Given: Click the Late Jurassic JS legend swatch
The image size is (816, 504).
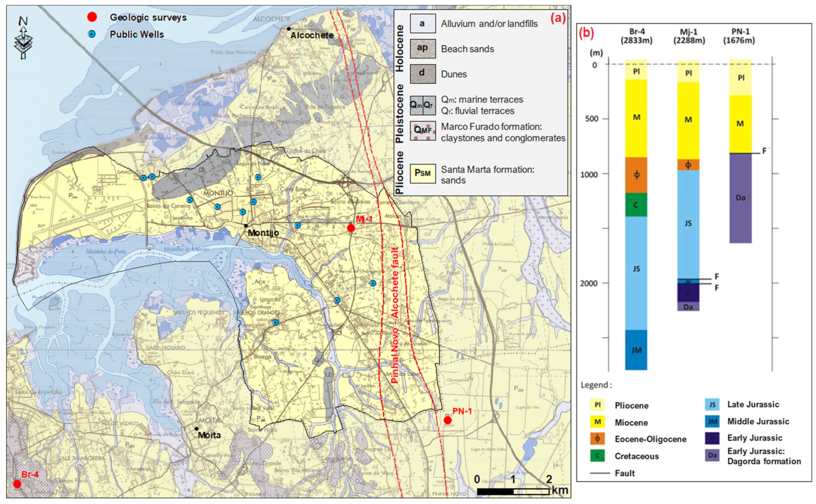Looking at the screenshot, I should coord(712,405).
